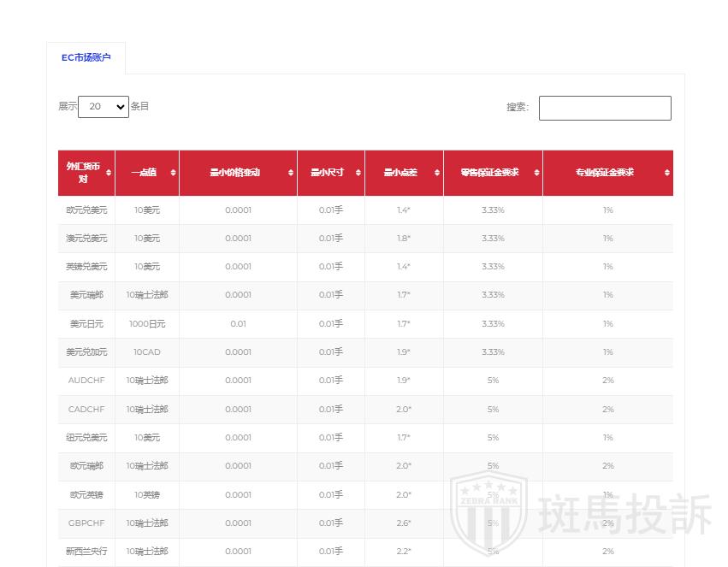Open the 展示 entries count dropdown
728x567 pixels.
103,107
